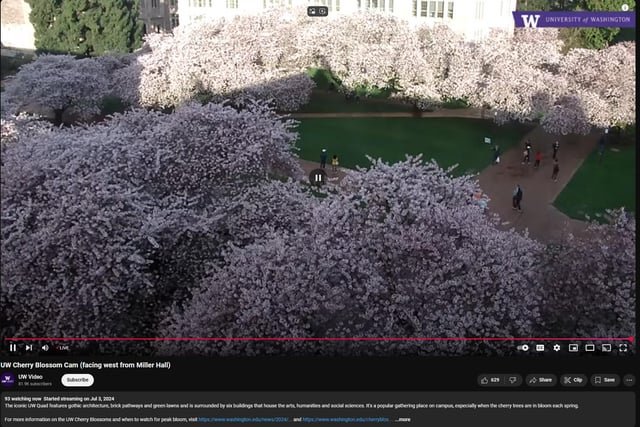Image resolution: width=640 pixels, height=427 pixels.
Task: Expand description with ...more
Action: pos(403,420)
